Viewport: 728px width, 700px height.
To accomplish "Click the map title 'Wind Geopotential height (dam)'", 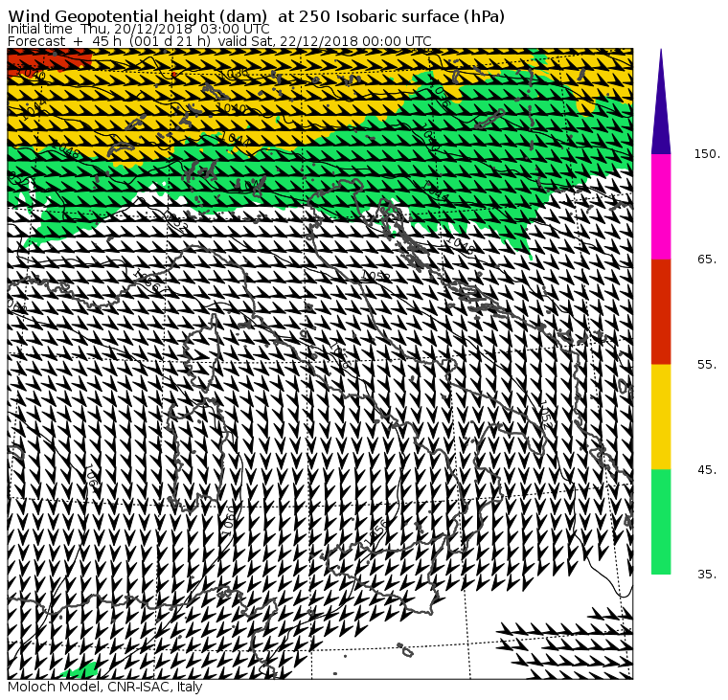I will point(138,16).
